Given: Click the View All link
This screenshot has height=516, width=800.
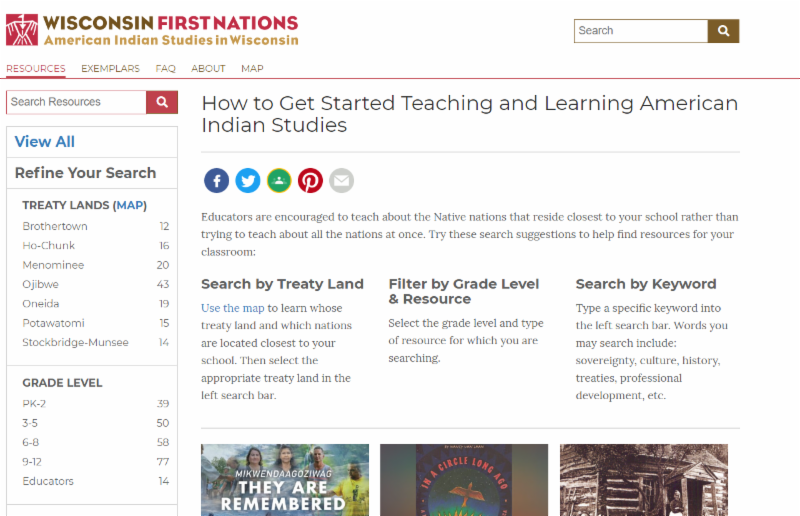Looking at the screenshot, I should (45, 142).
